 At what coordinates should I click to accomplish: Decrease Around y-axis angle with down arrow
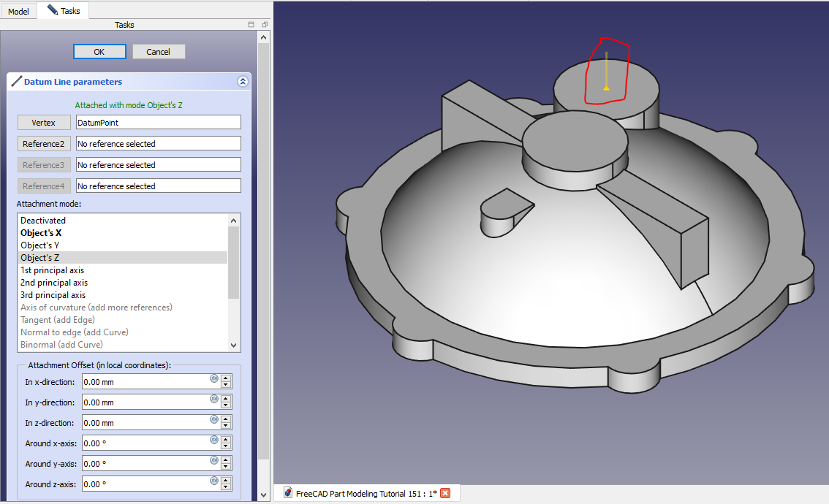coord(226,467)
